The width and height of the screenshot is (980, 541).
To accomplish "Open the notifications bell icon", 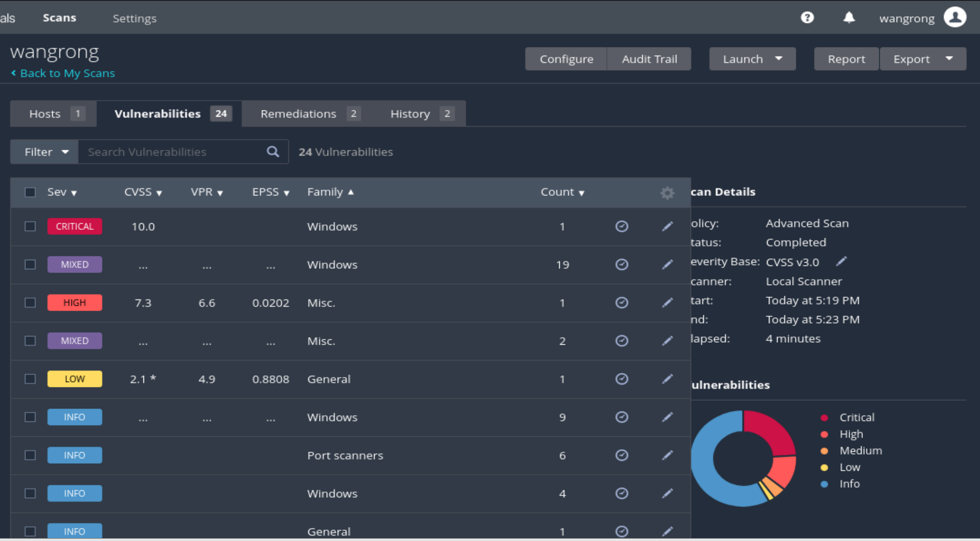I will pos(849,18).
